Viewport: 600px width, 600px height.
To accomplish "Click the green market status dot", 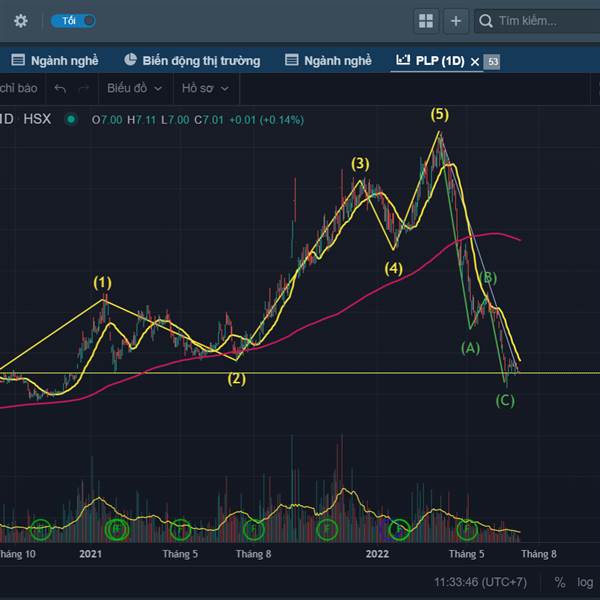I will pyautogui.click(x=71, y=120).
